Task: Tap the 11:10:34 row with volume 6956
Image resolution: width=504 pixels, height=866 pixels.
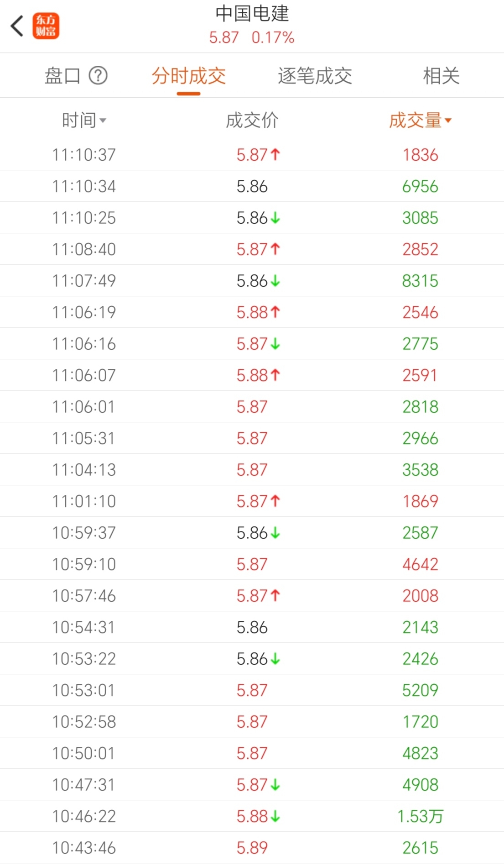Action: tap(252, 186)
